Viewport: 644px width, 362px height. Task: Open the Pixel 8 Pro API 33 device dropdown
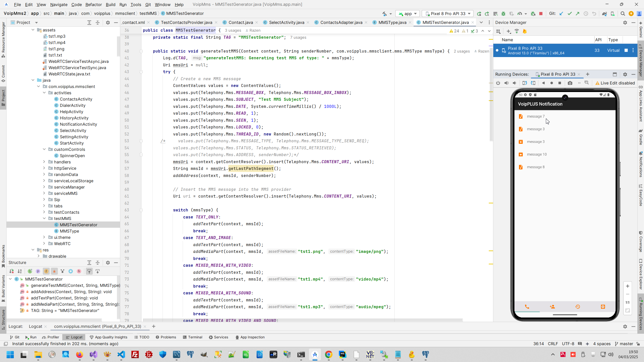point(448,14)
